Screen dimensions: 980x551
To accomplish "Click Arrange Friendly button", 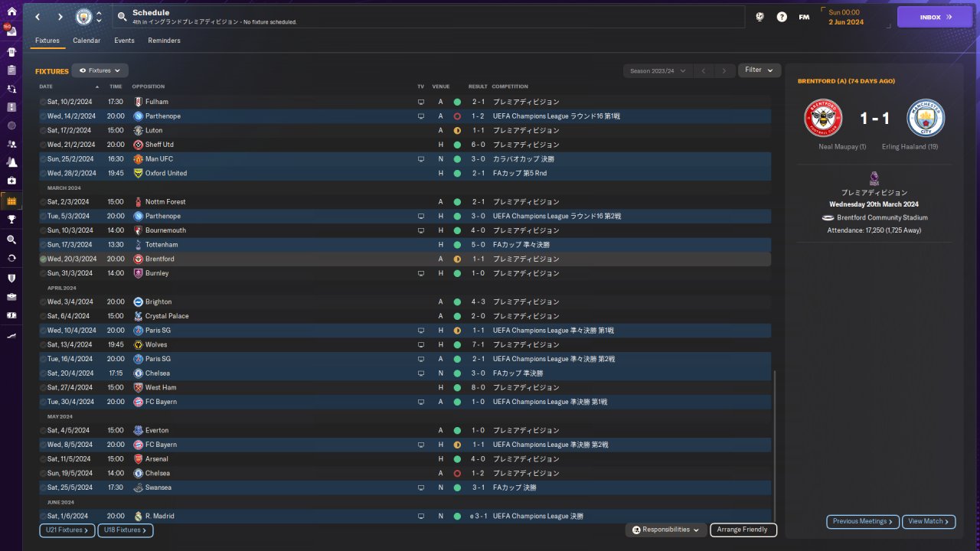I will [743, 530].
